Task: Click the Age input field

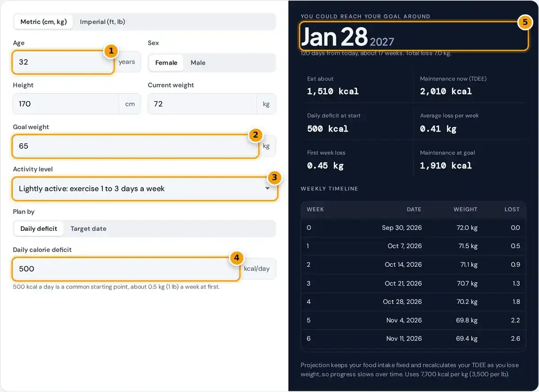Action: 63,62
